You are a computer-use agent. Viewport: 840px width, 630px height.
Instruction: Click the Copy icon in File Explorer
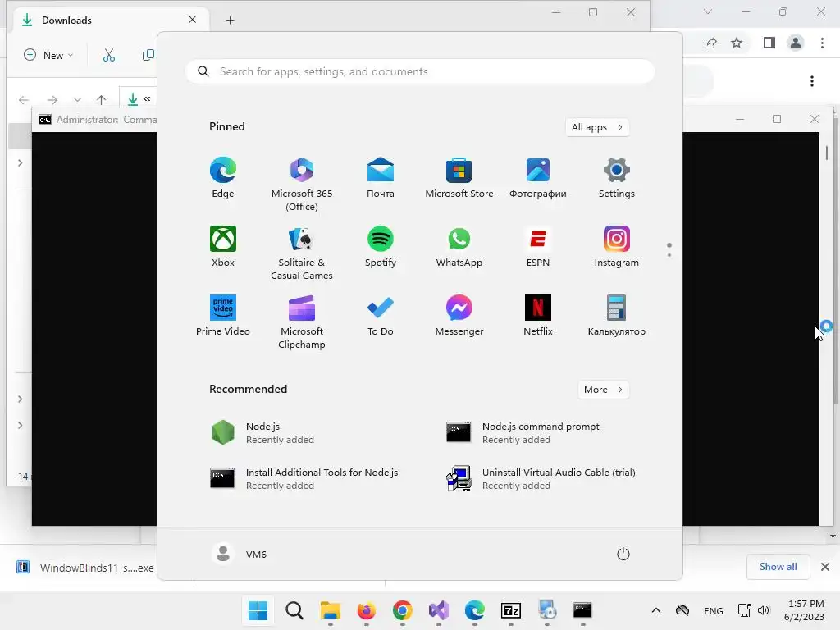click(x=148, y=55)
